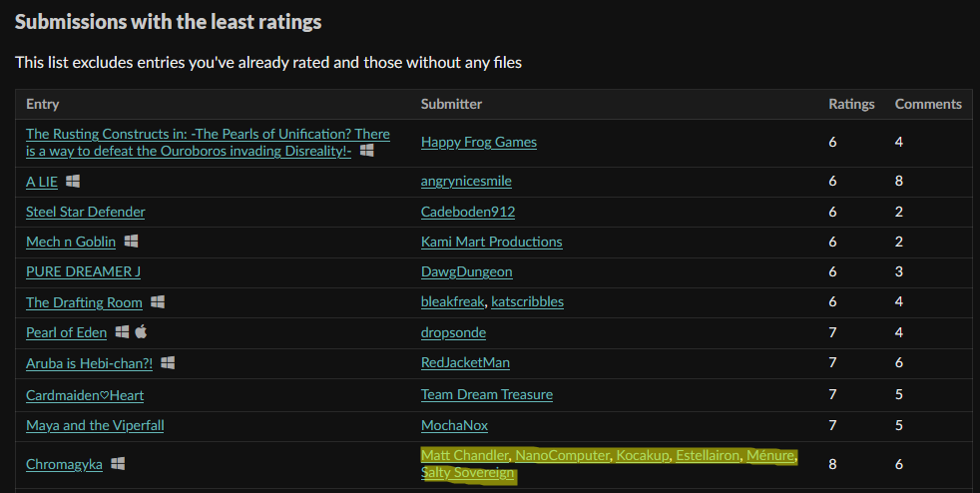
Task: Go to the Cardmaiden♡Heart entry
Action: [x=85, y=394]
